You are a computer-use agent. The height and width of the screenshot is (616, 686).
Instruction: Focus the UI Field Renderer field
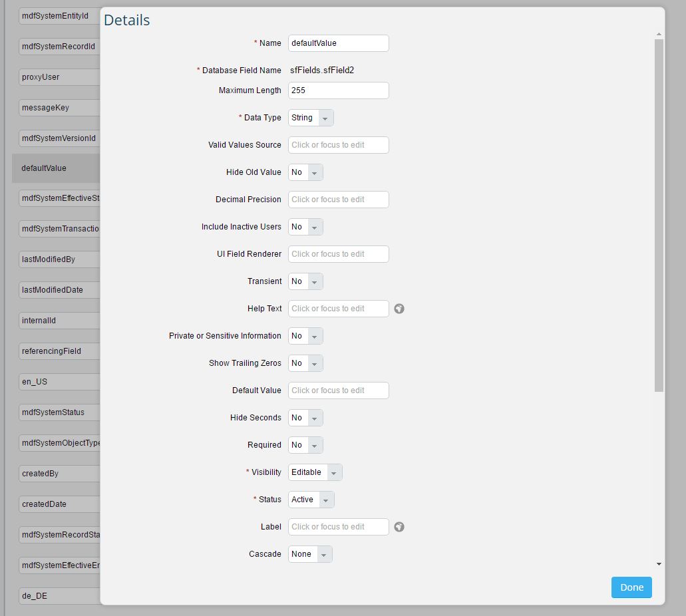click(338, 254)
